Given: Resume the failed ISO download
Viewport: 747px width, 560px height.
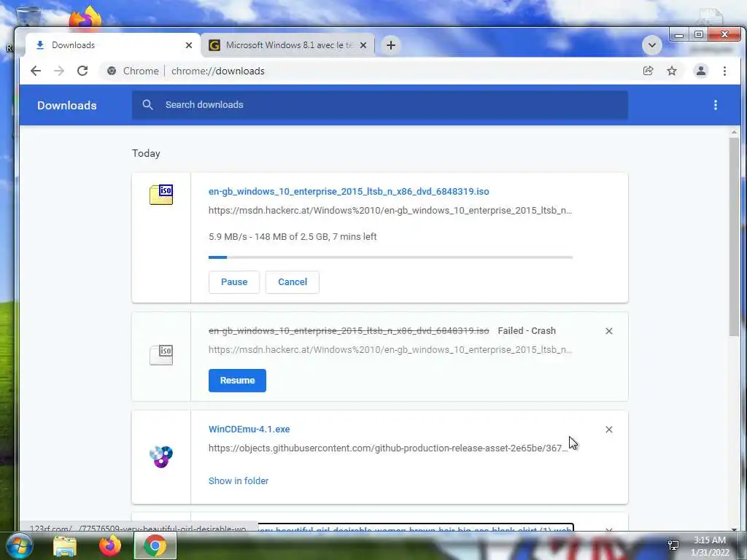Looking at the screenshot, I should (x=237, y=381).
